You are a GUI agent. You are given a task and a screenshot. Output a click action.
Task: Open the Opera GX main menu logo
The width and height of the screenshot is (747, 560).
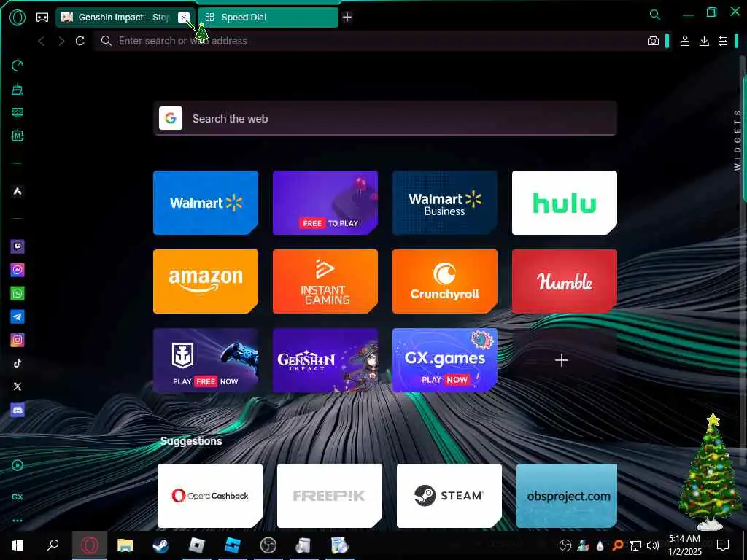click(x=18, y=17)
